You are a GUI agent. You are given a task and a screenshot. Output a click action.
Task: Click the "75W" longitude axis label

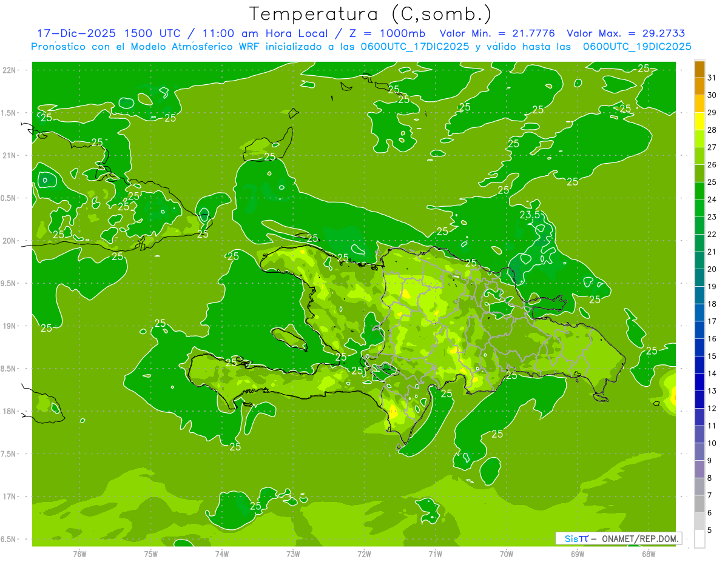coord(151,554)
